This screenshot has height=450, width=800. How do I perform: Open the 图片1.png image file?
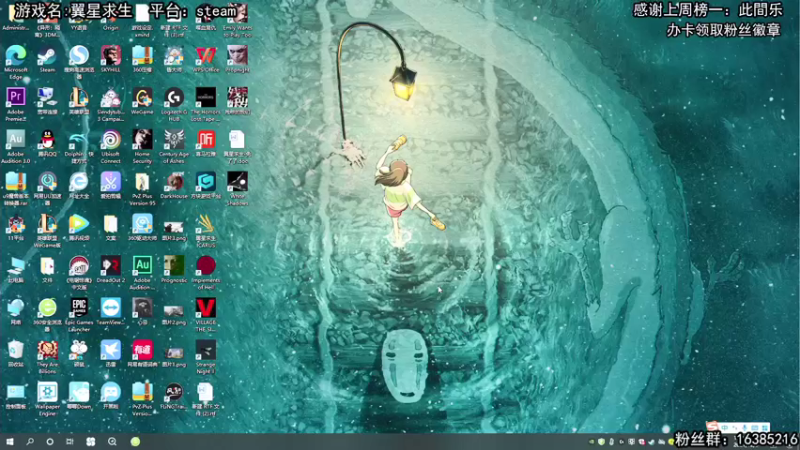174,353
